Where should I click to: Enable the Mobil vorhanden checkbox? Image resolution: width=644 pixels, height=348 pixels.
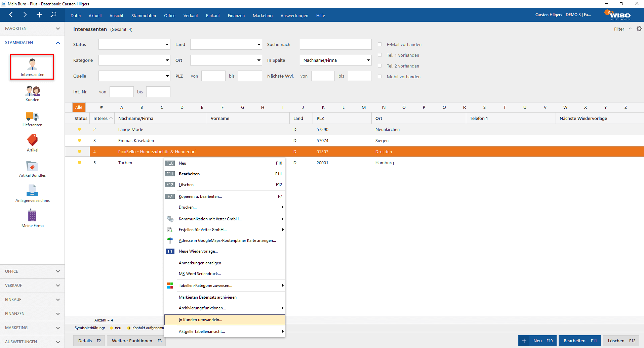click(x=380, y=77)
